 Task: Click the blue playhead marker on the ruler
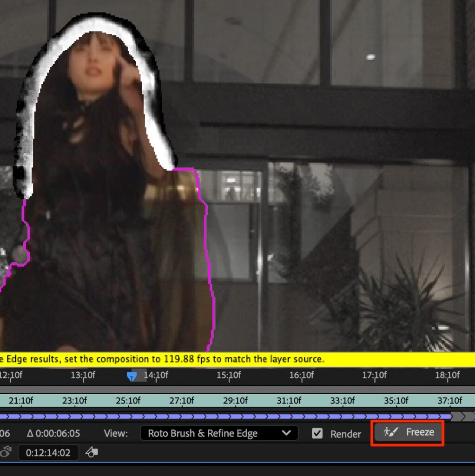point(132,376)
